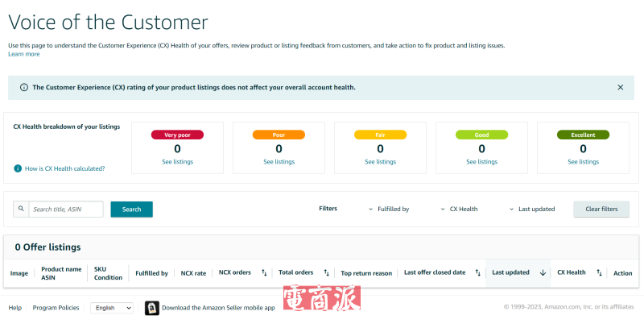The image size is (644, 328).
Task: Click the Amazon Seller mobile app icon
Action: click(x=152, y=308)
